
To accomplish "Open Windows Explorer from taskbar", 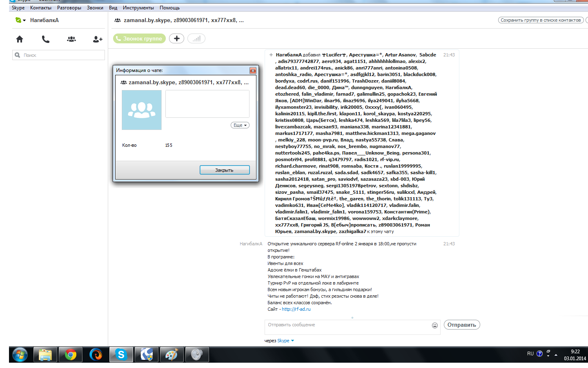I will 45,355.
